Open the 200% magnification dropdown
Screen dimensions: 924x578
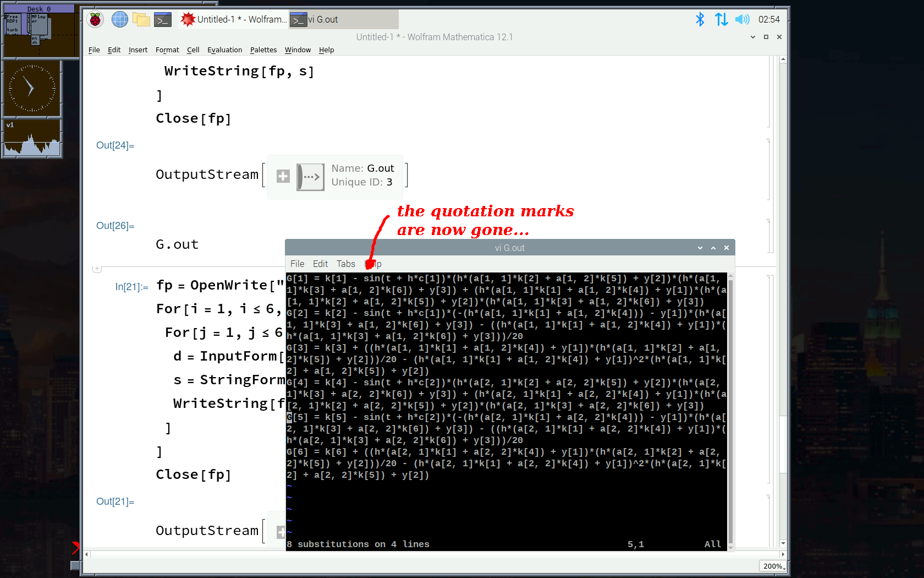click(772, 566)
